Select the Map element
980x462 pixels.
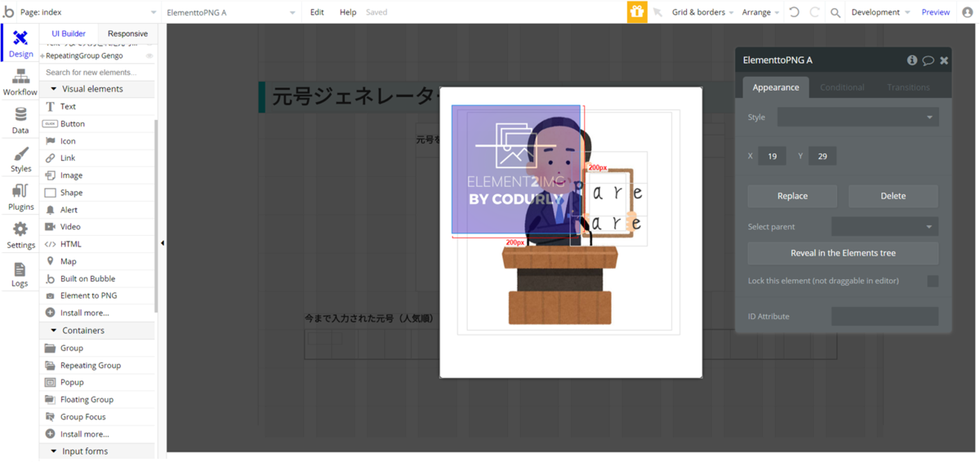[x=97, y=261]
